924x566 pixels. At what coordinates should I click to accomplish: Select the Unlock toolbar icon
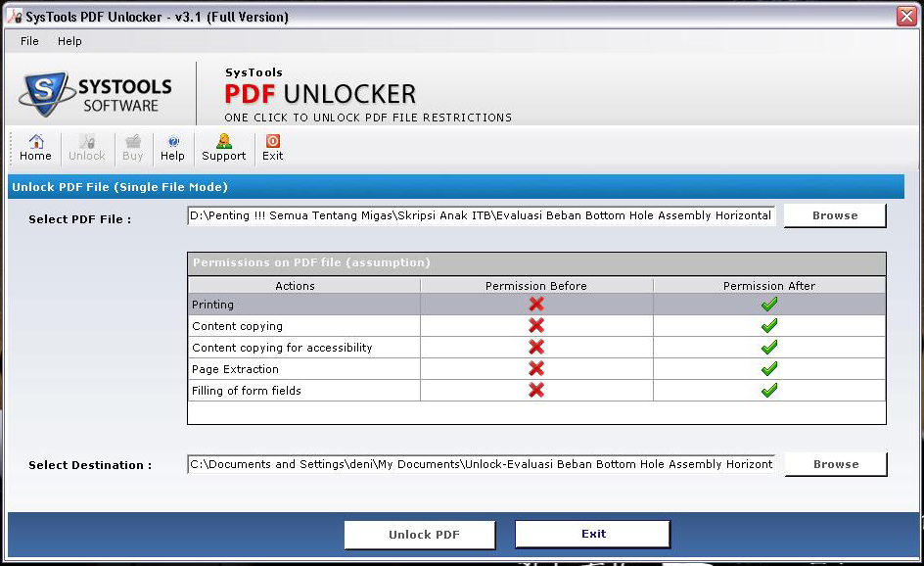[x=86, y=148]
